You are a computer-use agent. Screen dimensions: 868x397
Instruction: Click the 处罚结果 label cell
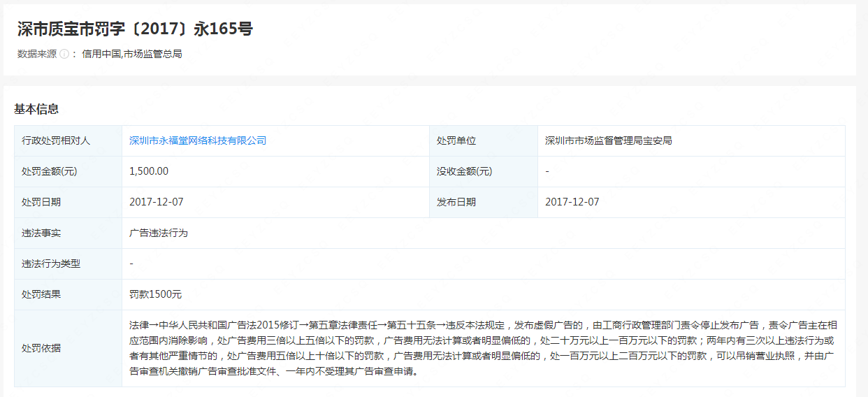coord(68,294)
